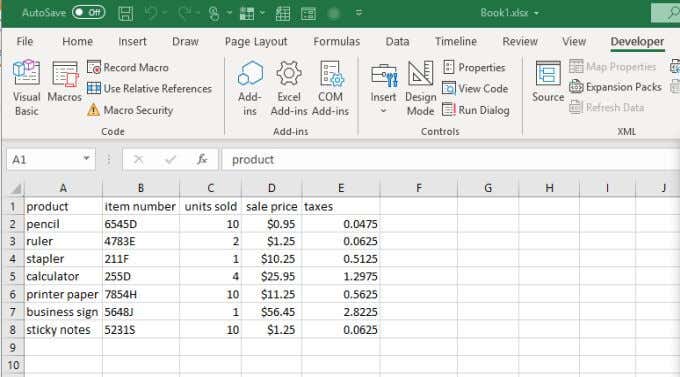This screenshot has height=377, width=680.
Task: Toggle Use Relative References
Action: pyautogui.click(x=149, y=89)
